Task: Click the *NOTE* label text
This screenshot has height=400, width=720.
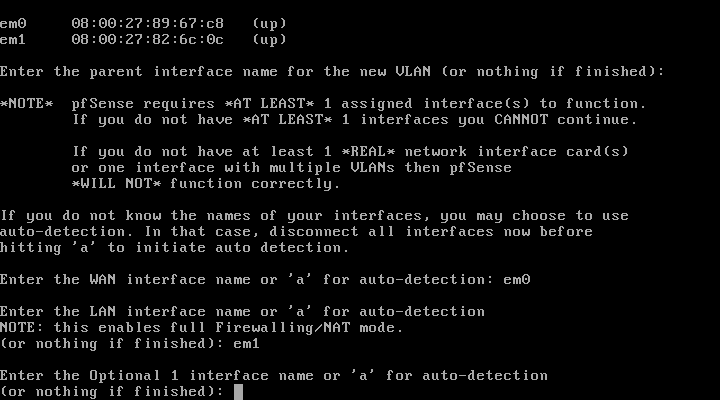Action: click(27, 103)
